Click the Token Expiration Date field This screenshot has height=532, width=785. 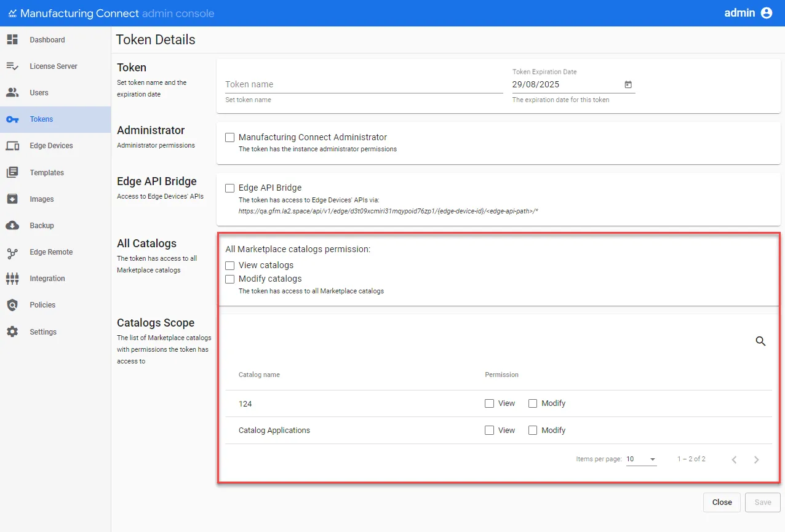[x=573, y=85]
